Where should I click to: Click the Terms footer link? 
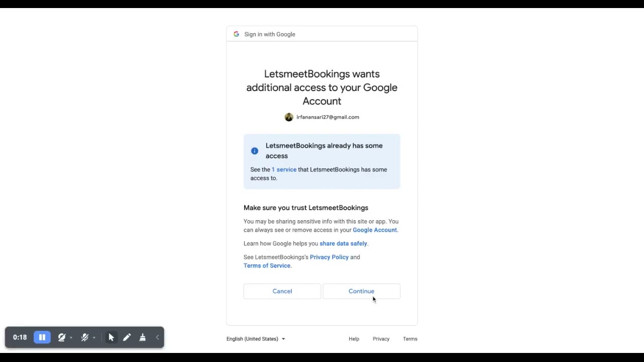(410, 339)
